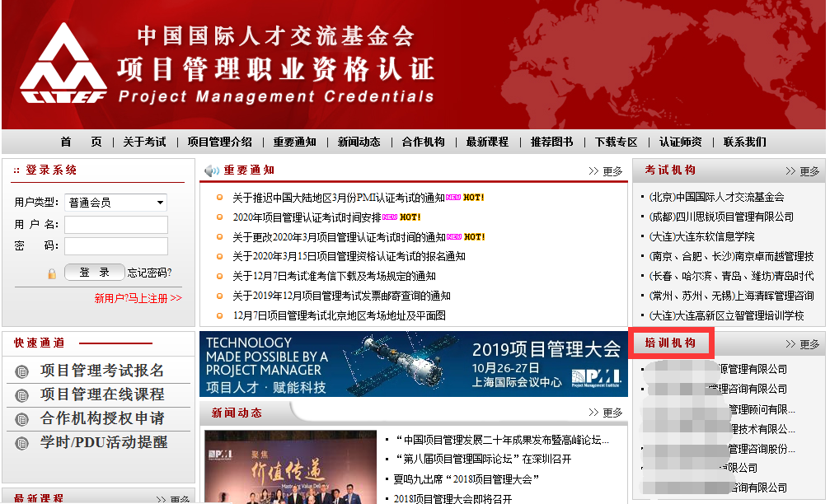Click the round icon beside 项目管理考试报名
Viewport: 830px width, 504px height.
[21, 371]
